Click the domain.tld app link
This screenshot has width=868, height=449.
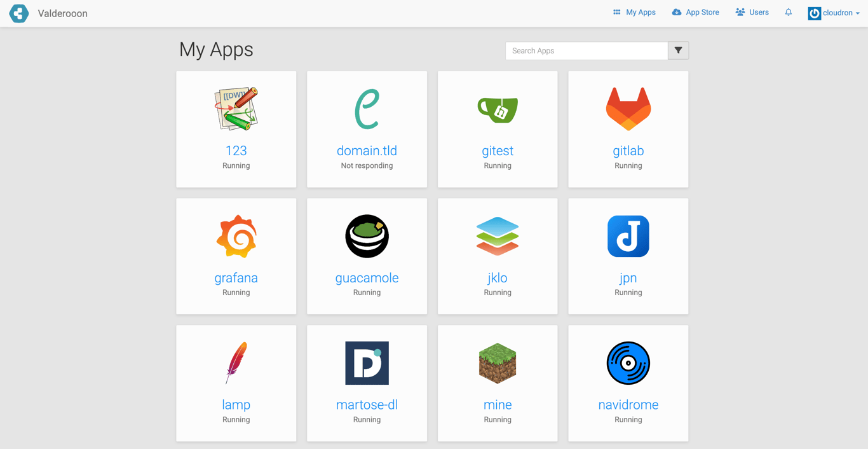(x=367, y=151)
